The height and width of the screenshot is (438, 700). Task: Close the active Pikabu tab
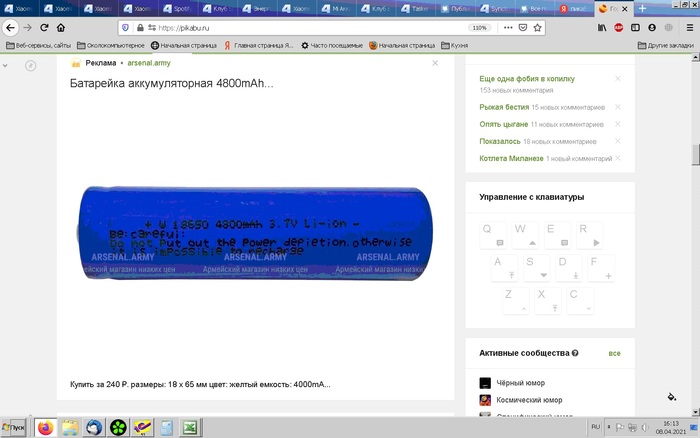click(625, 8)
